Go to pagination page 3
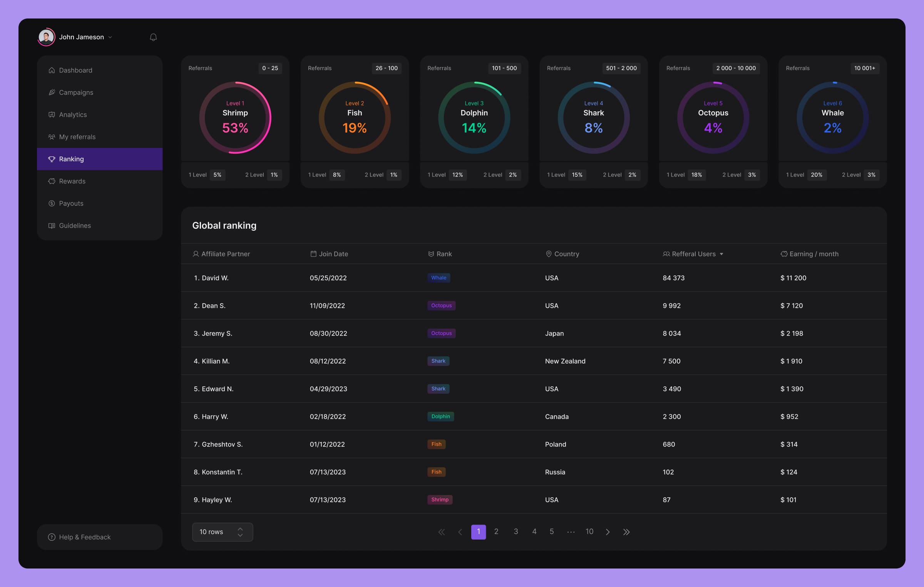 (x=516, y=532)
